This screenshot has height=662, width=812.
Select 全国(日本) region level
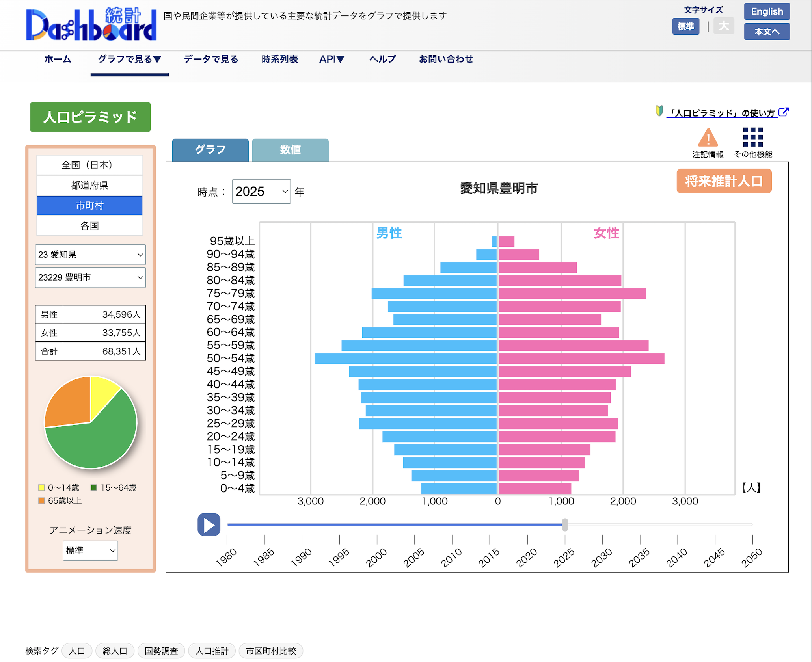coord(89,165)
